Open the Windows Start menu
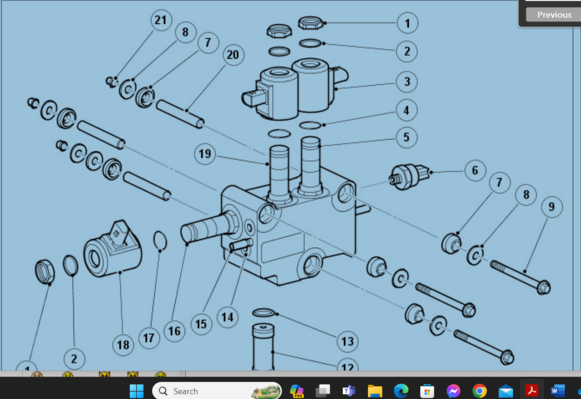Image resolution: width=581 pixels, height=399 pixels. pos(137,391)
